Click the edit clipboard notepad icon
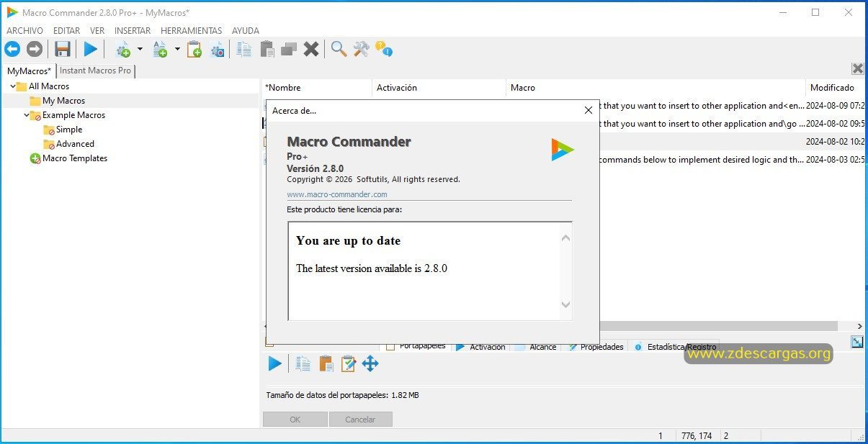This screenshot has height=444, width=868. pyautogui.click(x=349, y=363)
